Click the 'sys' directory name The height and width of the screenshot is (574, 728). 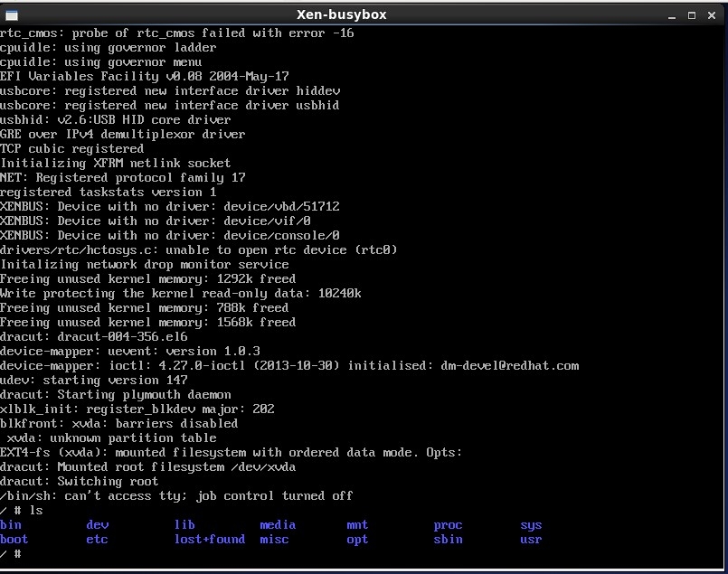point(531,524)
